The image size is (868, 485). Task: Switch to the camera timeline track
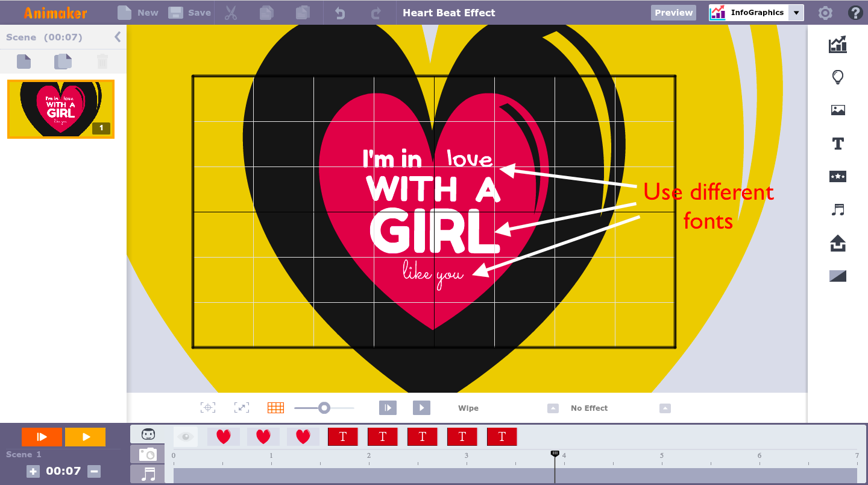tap(148, 454)
